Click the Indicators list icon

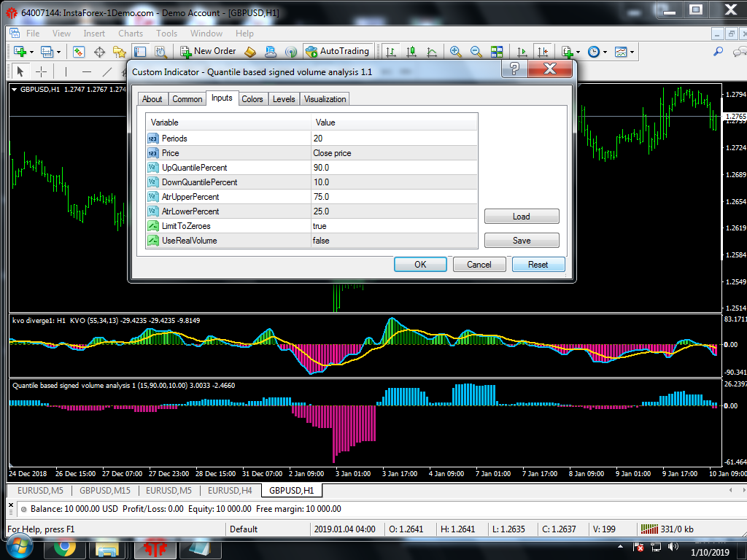tap(567, 52)
